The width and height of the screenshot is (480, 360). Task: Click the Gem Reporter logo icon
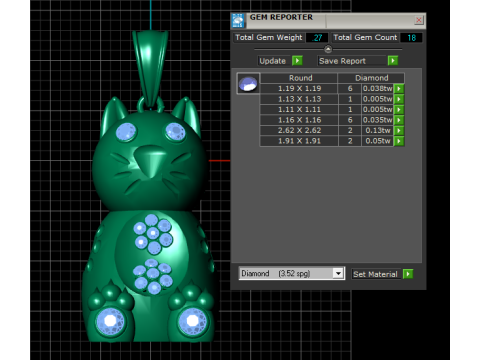[x=238, y=21]
